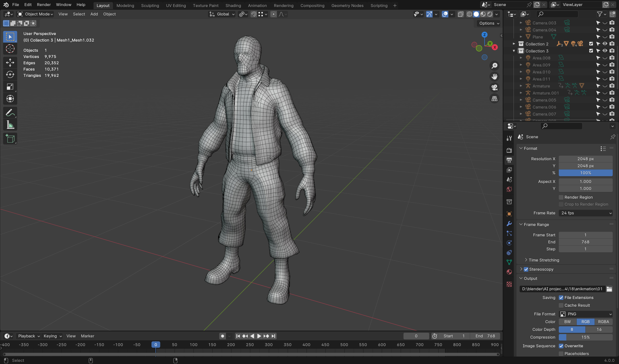619x364 pixels.
Task: Hide Collection 3 with eye icon
Action: (605, 51)
